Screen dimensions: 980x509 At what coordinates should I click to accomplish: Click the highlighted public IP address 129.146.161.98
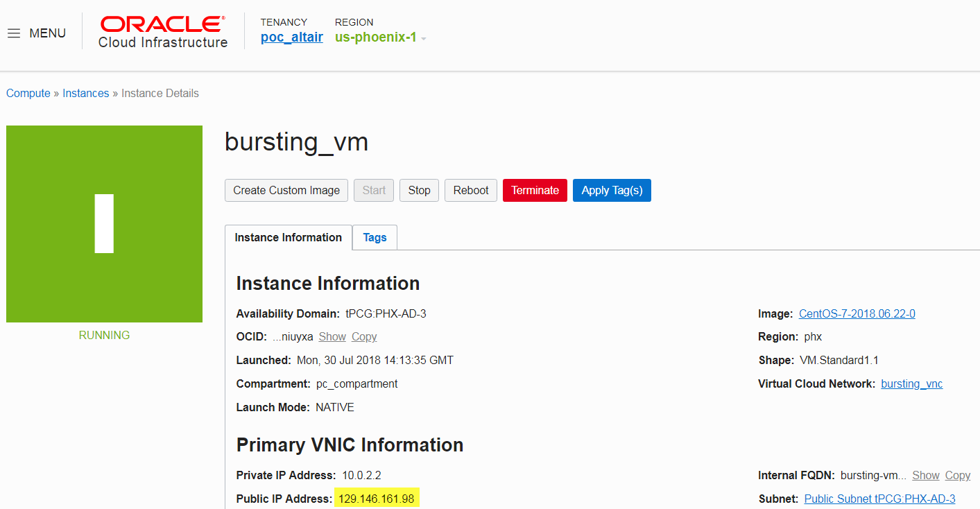tap(377, 499)
